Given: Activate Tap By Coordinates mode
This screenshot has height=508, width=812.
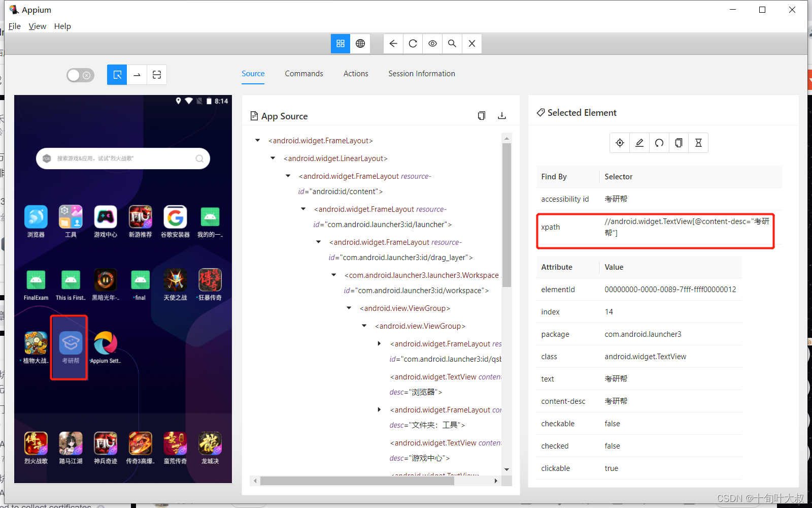Looking at the screenshot, I should tap(157, 75).
